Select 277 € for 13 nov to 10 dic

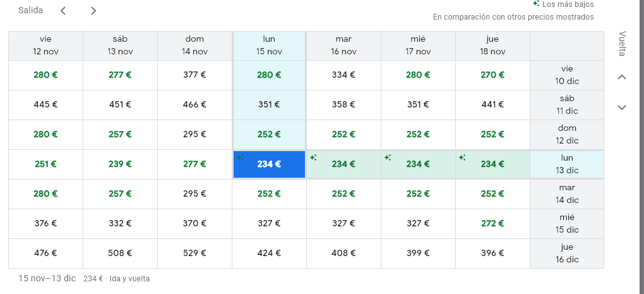[121, 75]
